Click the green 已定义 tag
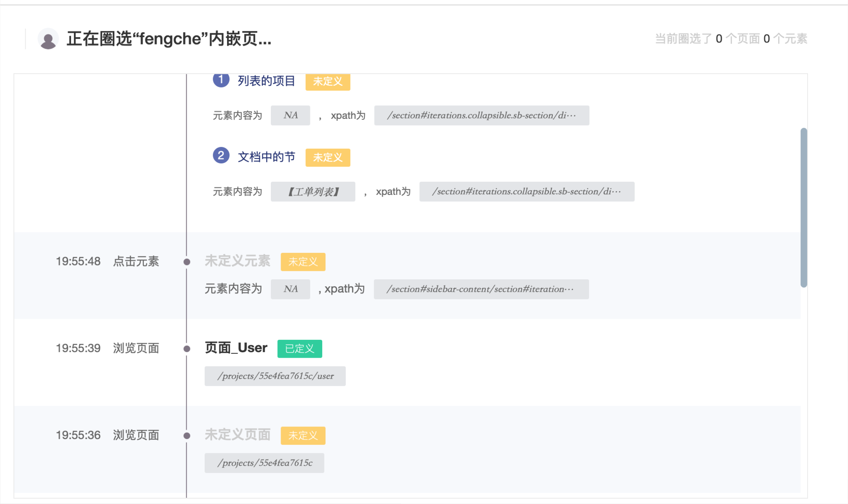848x504 pixels. 299,349
